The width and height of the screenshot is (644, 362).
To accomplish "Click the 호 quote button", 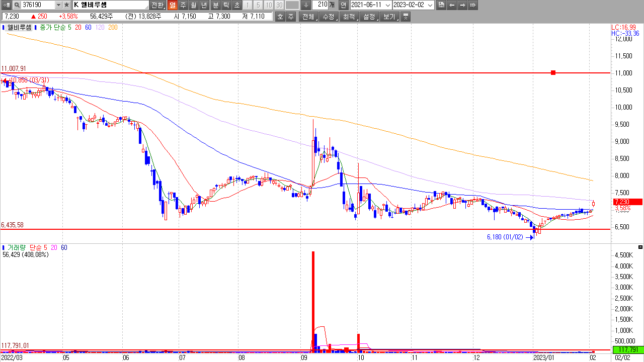I will 280,17.
